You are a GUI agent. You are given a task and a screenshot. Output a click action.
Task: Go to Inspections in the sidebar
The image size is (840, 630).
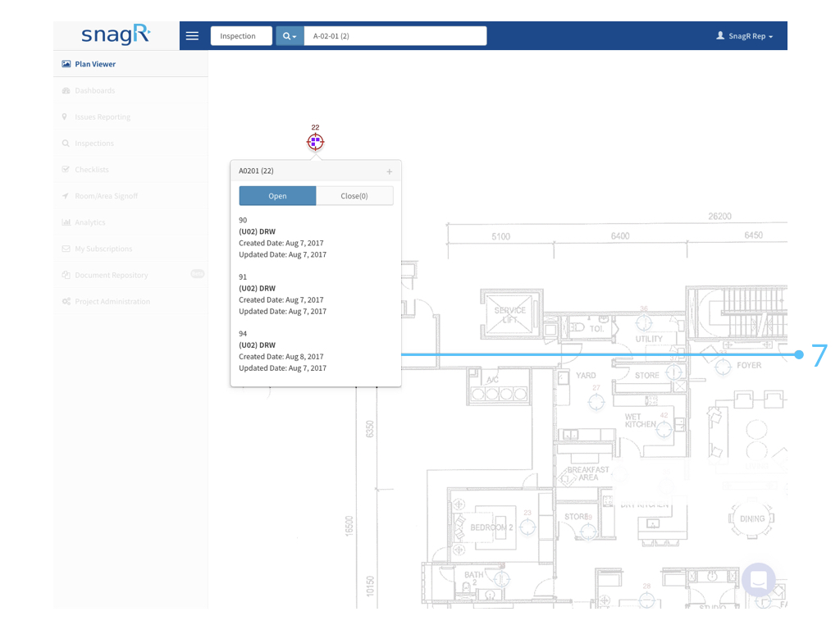click(130, 143)
